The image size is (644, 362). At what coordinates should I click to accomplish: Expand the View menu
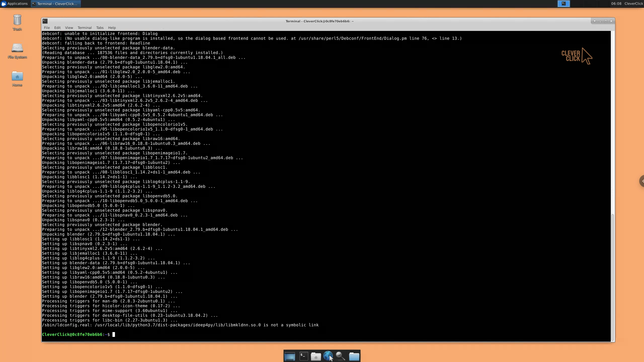[69, 28]
